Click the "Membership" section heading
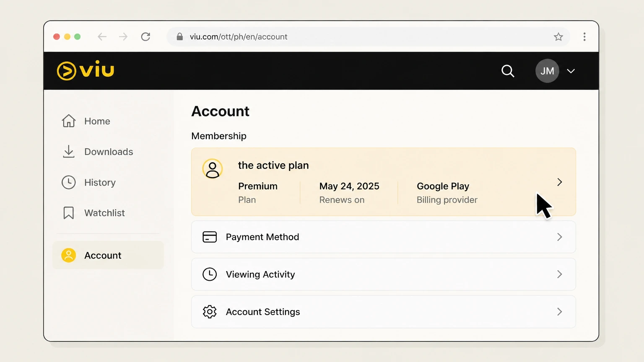Image resolution: width=644 pixels, height=362 pixels. [219, 136]
